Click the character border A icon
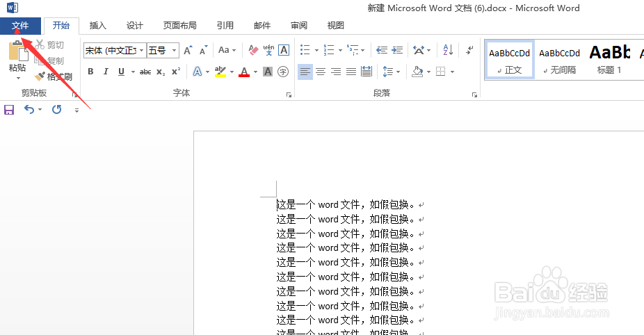Image resolution: width=644 pixels, height=335 pixels. coord(284,50)
